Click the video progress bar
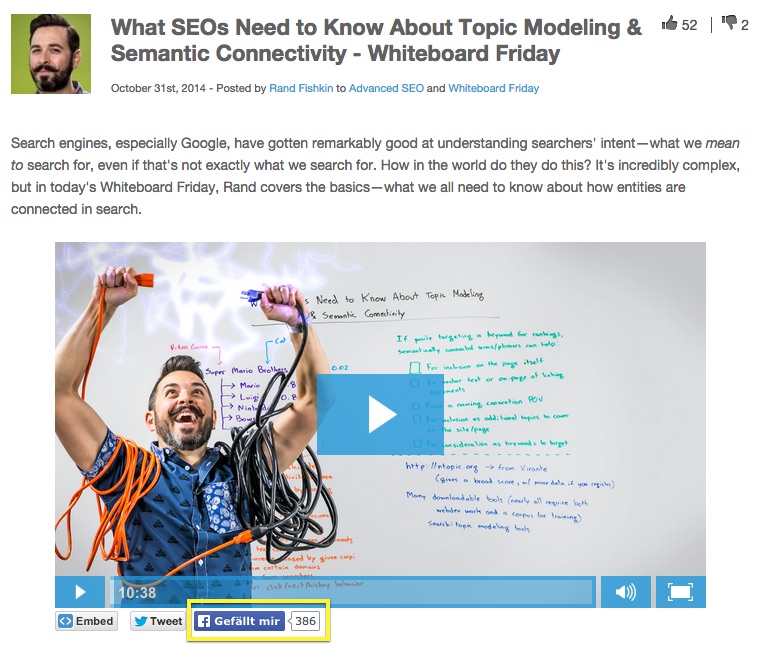Screen dimensions: 761x646 (353, 592)
